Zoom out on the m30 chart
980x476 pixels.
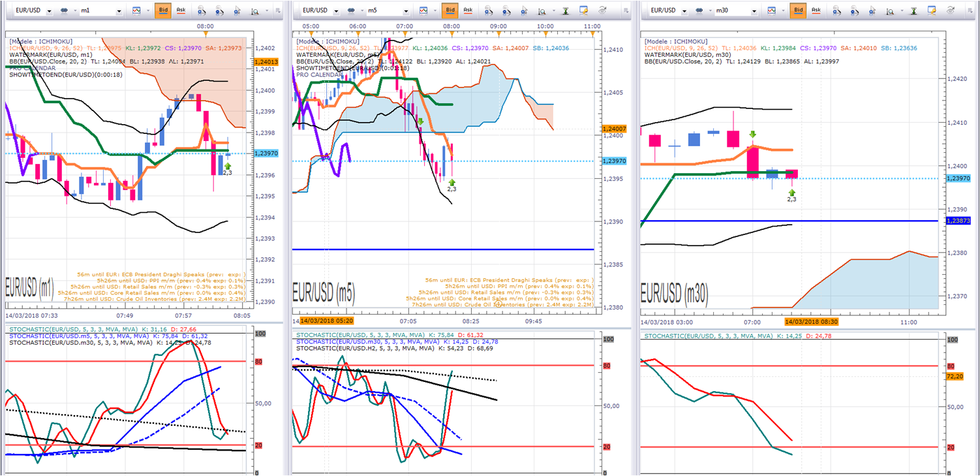coord(855,10)
